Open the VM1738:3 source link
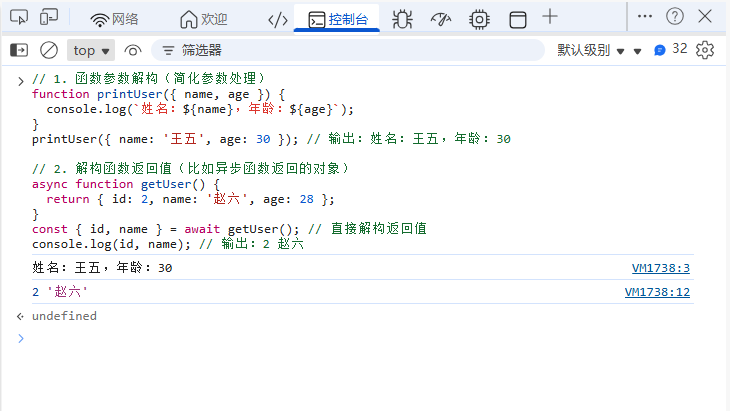The image size is (730, 411). coord(661,268)
